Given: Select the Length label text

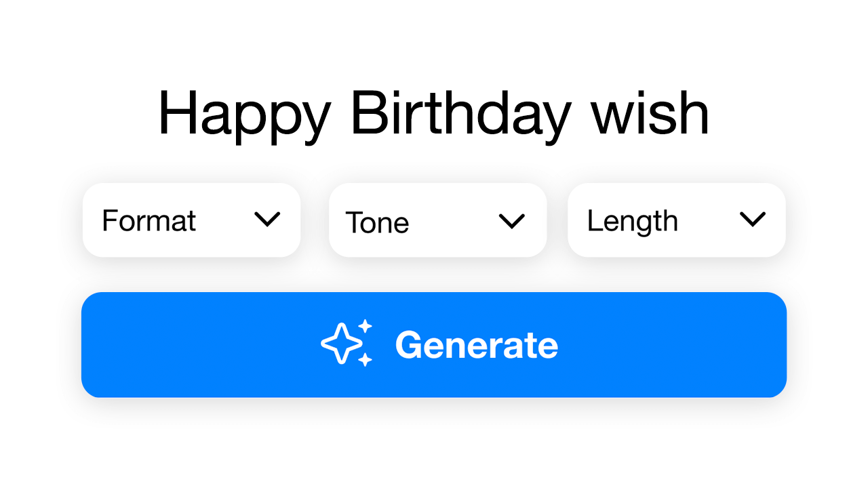Looking at the screenshot, I should pos(632,222).
